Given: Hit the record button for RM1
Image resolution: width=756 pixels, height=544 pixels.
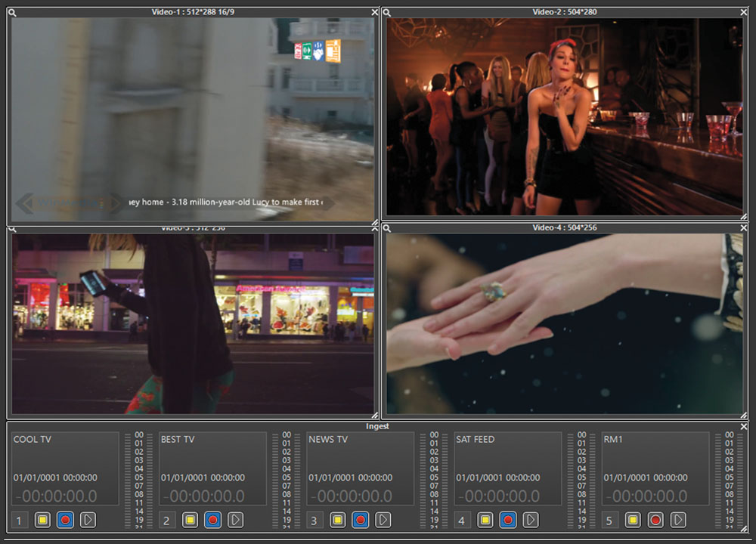Looking at the screenshot, I should pyautogui.click(x=655, y=520).
